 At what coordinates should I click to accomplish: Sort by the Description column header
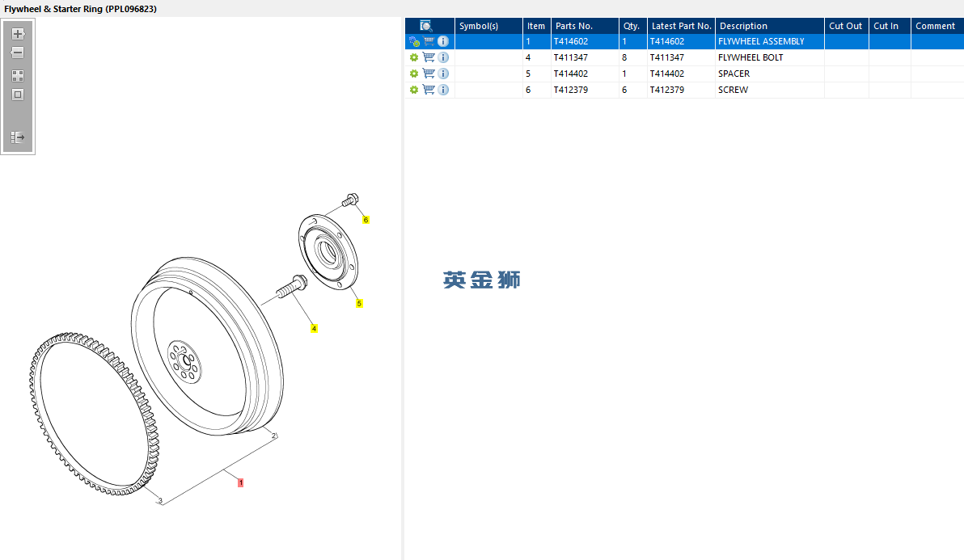pos(770,26)
